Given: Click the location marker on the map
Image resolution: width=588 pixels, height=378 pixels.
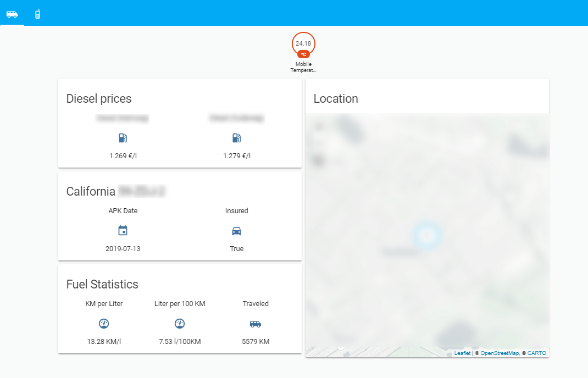Looking at the screenshot, I should point(427,235).
